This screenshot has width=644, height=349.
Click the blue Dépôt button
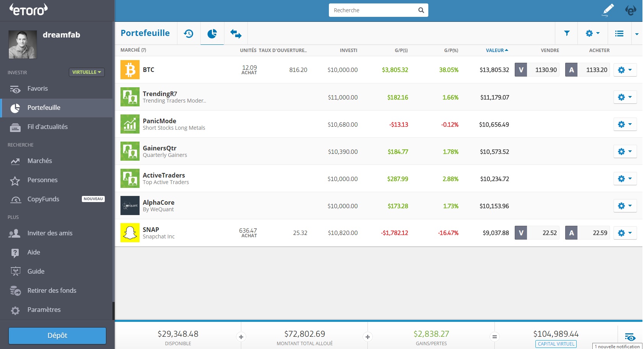coord(57,336)
